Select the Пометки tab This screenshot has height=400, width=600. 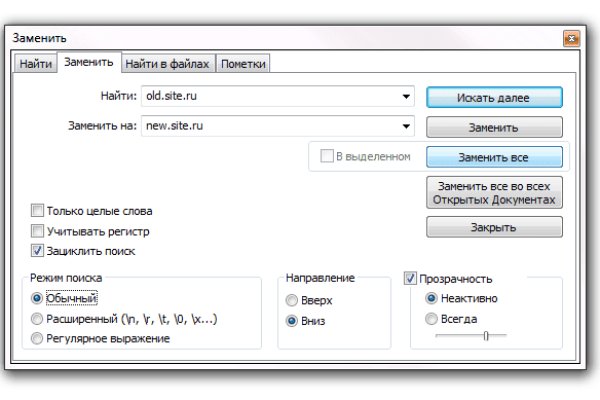point(244,64)
